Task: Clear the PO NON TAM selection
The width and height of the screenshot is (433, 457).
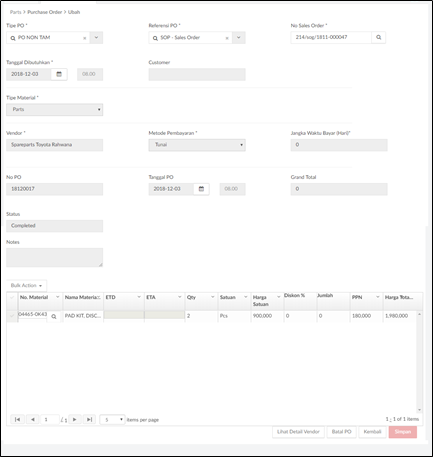Action: click(85, 38)
